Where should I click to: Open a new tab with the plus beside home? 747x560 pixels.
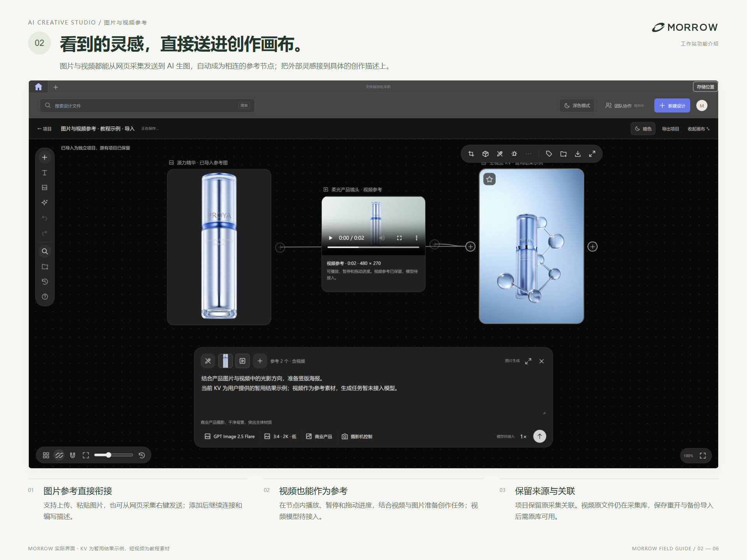pos(56,87)
